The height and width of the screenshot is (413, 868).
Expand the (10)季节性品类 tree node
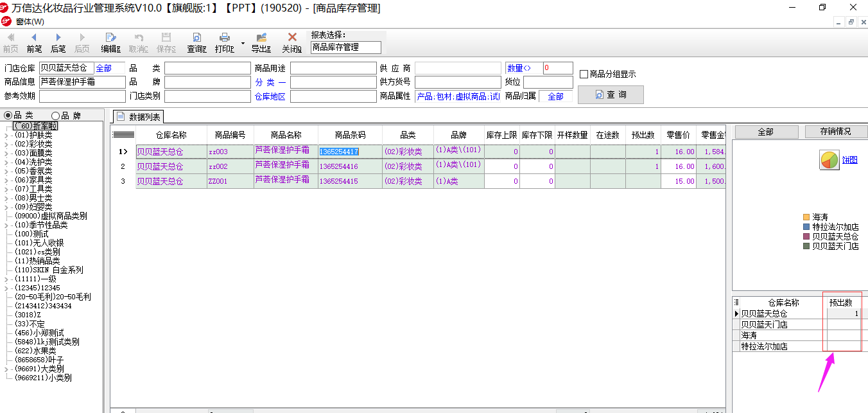click(7, 225)
